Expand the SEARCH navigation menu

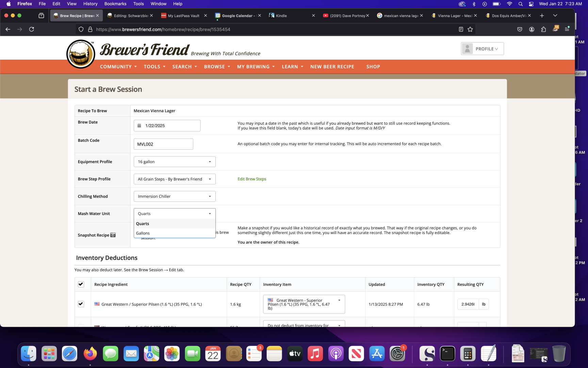tap(184, 66)
